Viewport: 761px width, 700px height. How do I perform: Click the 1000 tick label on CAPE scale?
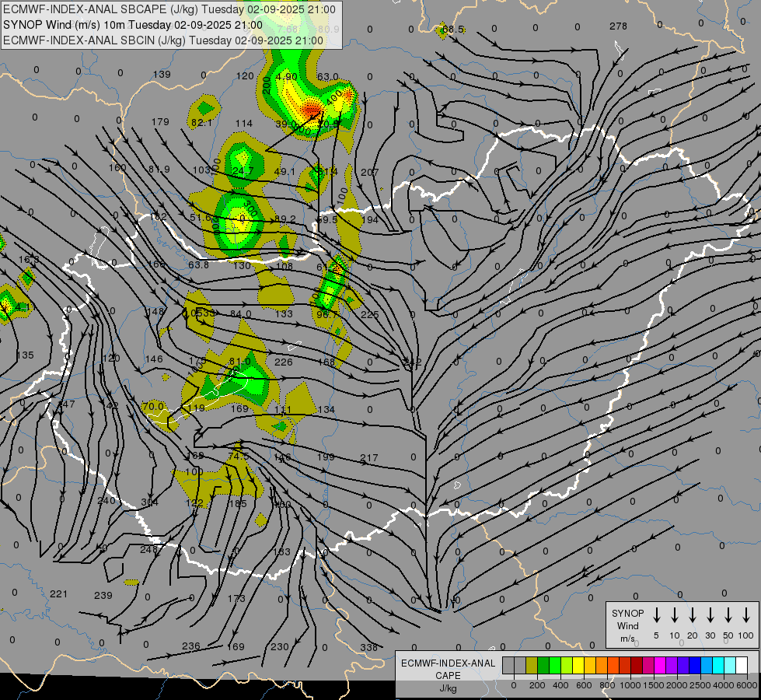click(x=630, y=685)
